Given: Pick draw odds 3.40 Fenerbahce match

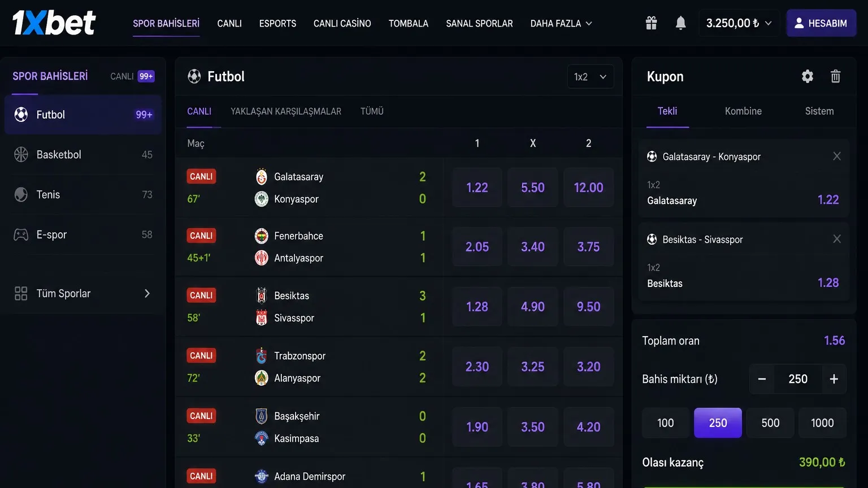Looking at the screenshot, I should pos(533,247).
